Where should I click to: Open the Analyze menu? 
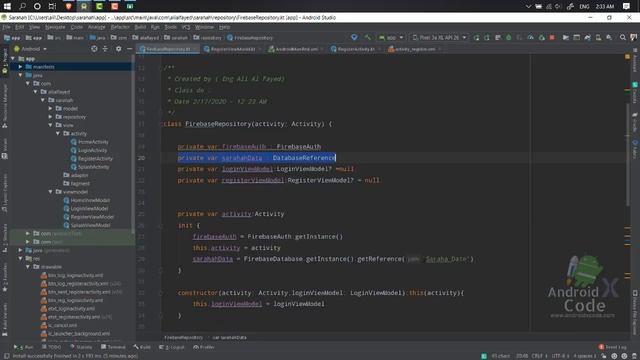point(97,27)
